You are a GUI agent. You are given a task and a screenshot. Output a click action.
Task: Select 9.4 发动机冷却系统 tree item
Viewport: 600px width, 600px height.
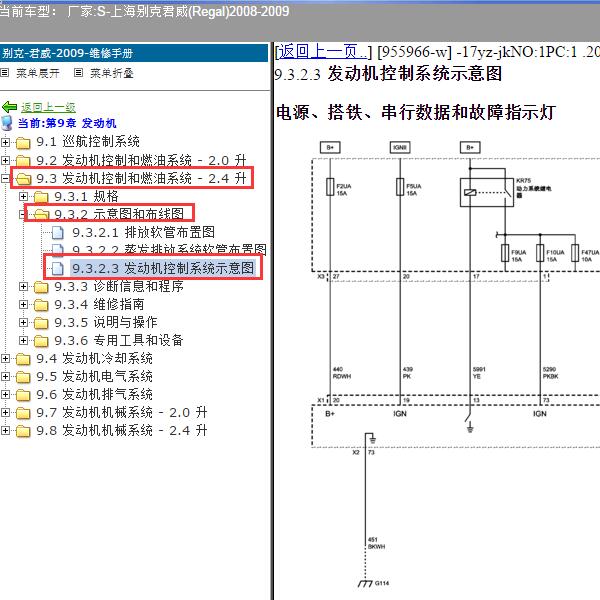coord(94,358)
